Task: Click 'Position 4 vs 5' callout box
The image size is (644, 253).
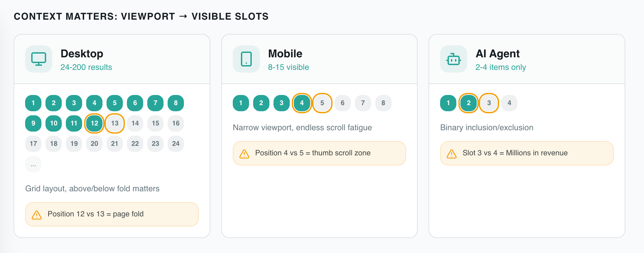Action: pyautogui.click(x=319, y=153)
